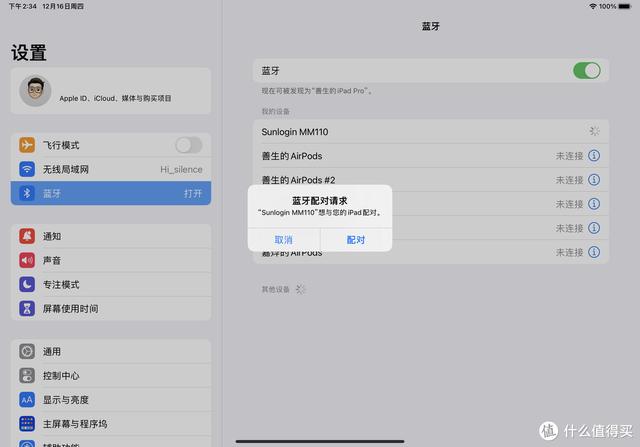Open 通用 settings
The image size is (640, 447).
pyautogui.click(x=111, y=351)
